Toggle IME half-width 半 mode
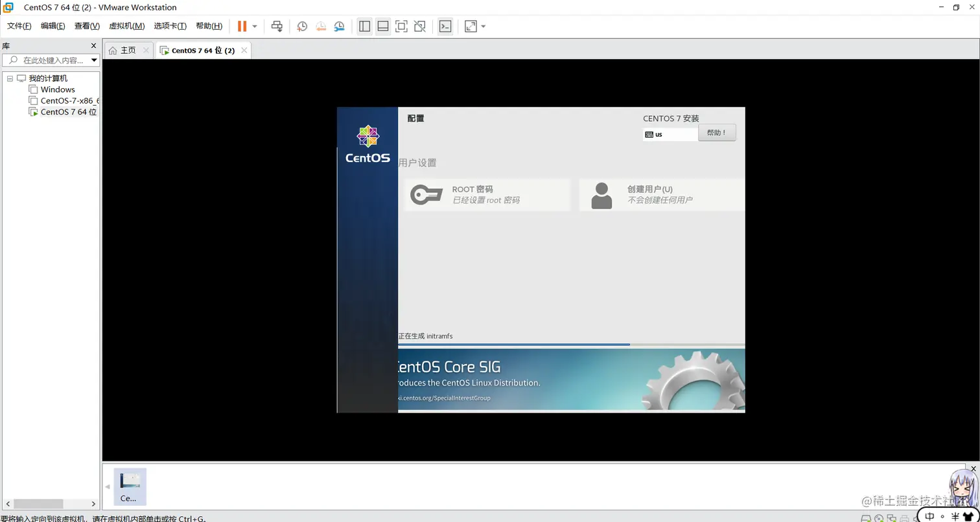980x522 pixels. (955, 516)
